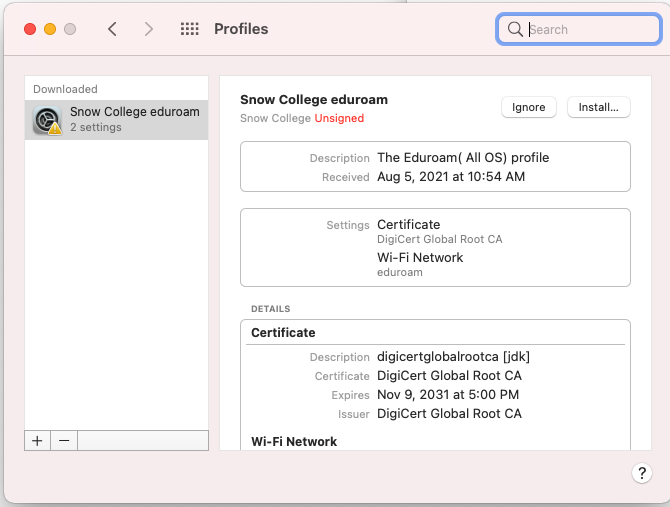Click the back navigation chevron
Screen dimensions: 670x507
112,29
